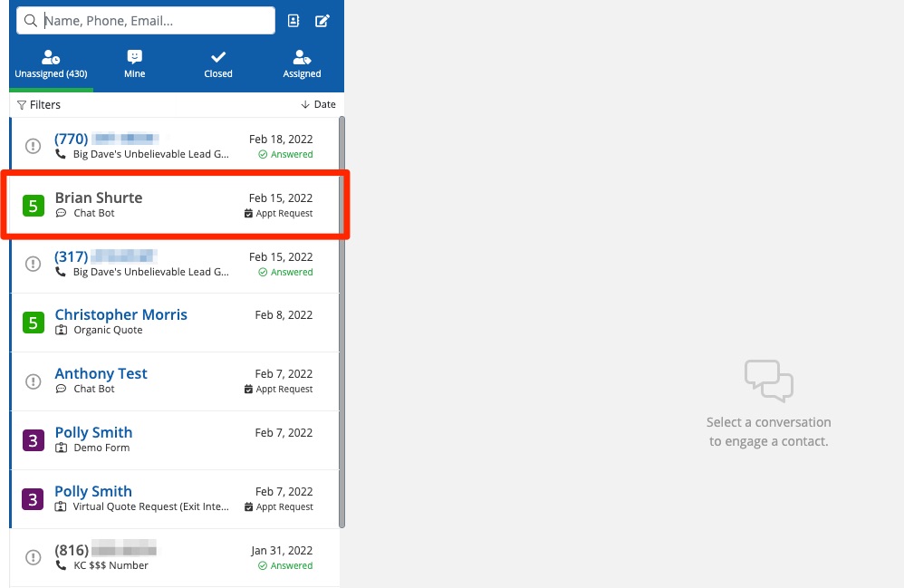904x588 pixels.
Task: Click alert icon on (770) conversation
Action: tap(34, 146)
